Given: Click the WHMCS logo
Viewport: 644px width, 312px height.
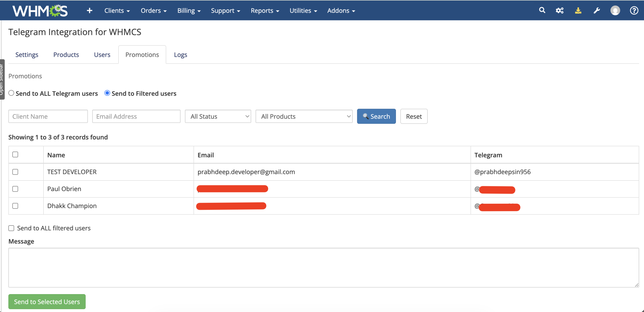Looking at the screenshot, I should pos(40,11).
